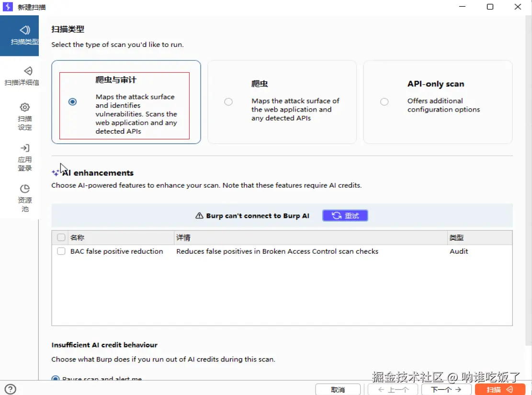Screen dimensions: 532x395
Task: Minimize the 新建扫描 window
Action: tap(462, 7)
